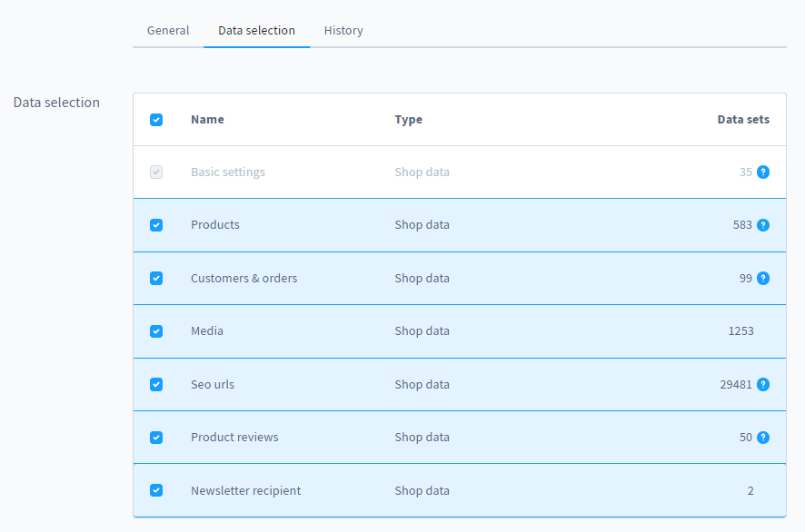Uncheck the Media row checkbox
Viewport: 805px width, 532px height.
point(156,330)
